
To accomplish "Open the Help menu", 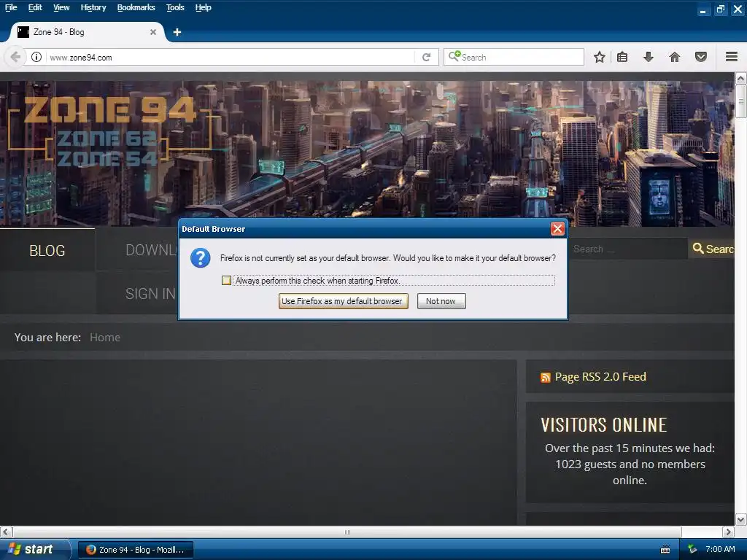I will coord(203,7).
